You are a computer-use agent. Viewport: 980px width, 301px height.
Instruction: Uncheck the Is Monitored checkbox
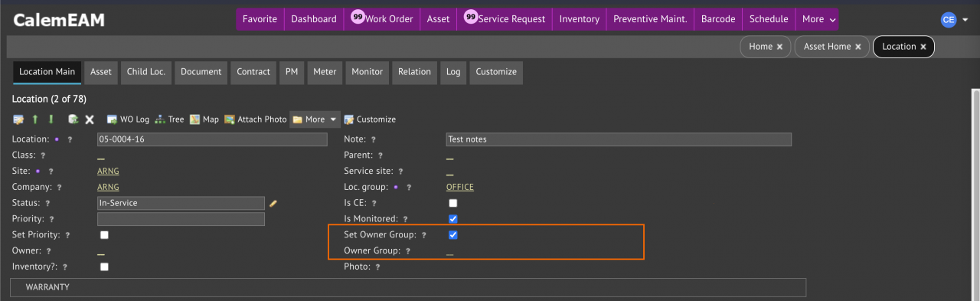(x=452, y=219)
